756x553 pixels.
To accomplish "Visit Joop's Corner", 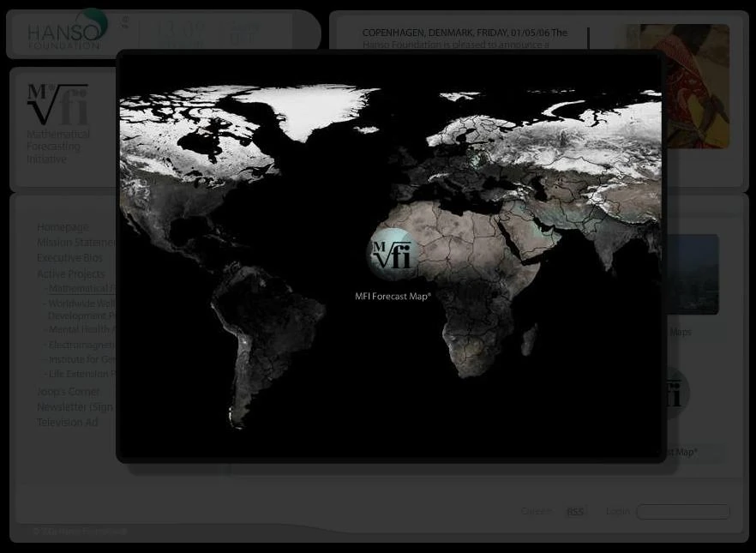I will [69, 392].
